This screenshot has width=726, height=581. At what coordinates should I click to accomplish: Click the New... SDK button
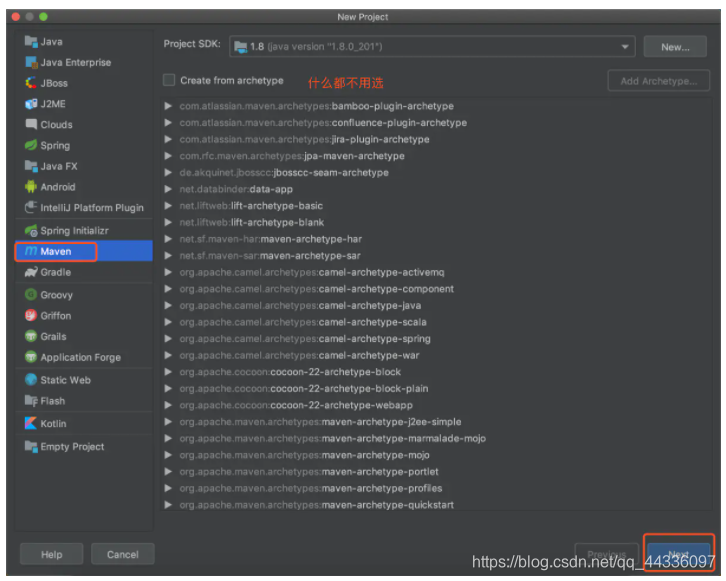[675, 47]
